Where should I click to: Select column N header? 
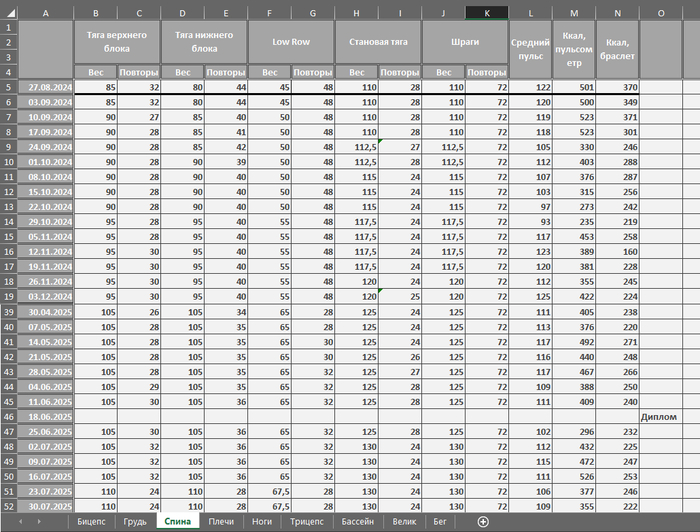pyautogui.click(x=618, y=13)
